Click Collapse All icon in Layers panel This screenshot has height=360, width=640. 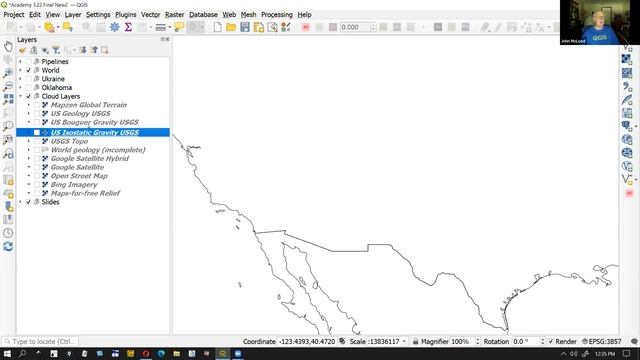(94, 50)
